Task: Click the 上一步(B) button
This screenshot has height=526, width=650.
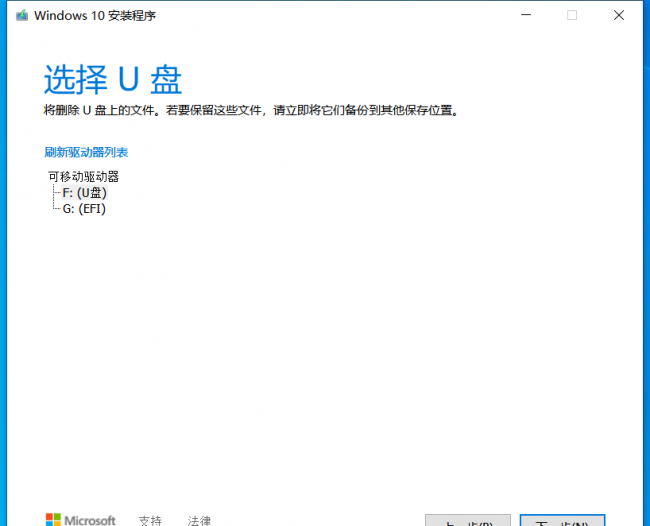Action: coord(468,521)
